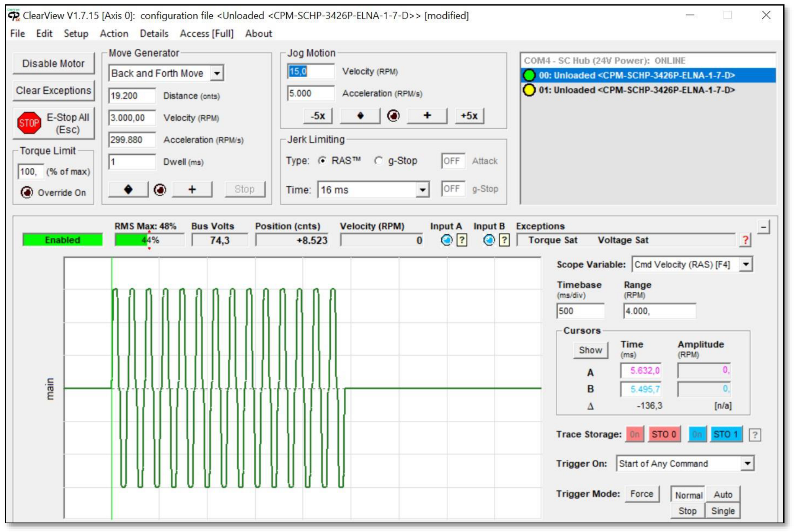Collapse panel with the minus button
794x532 pixels.
point(764,227)
